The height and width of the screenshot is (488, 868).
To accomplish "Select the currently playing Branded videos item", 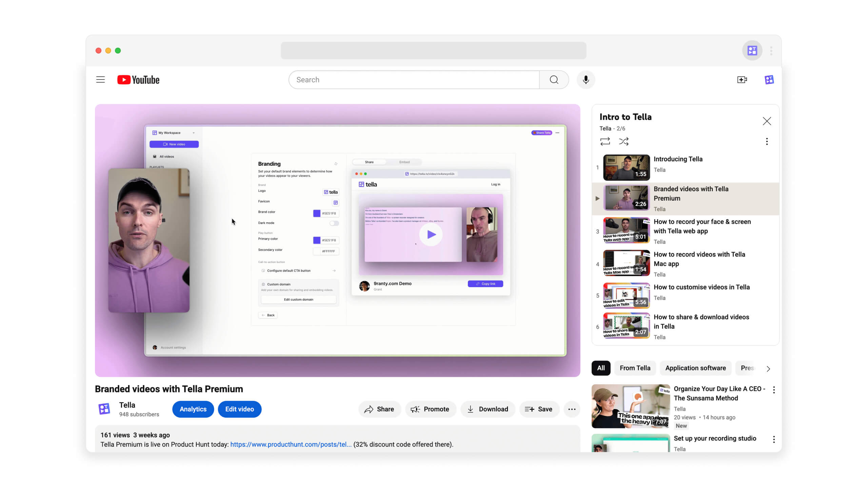I will pyautogui.click(x=685, y=199).
